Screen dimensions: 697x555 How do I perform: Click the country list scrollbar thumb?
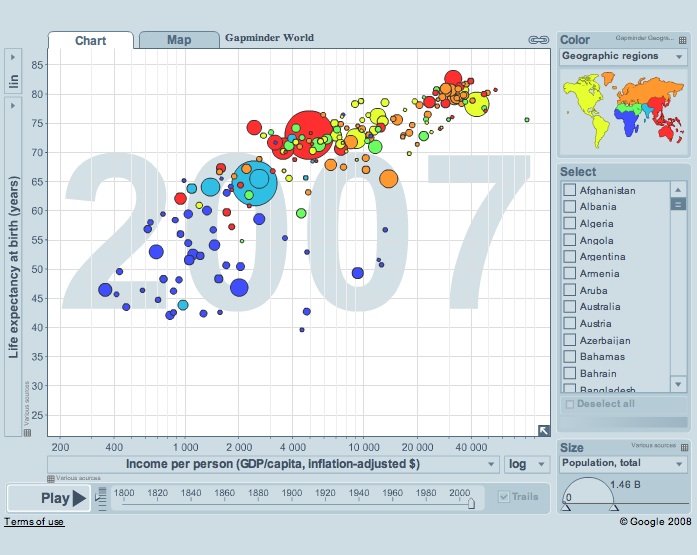tap(678, 204)
